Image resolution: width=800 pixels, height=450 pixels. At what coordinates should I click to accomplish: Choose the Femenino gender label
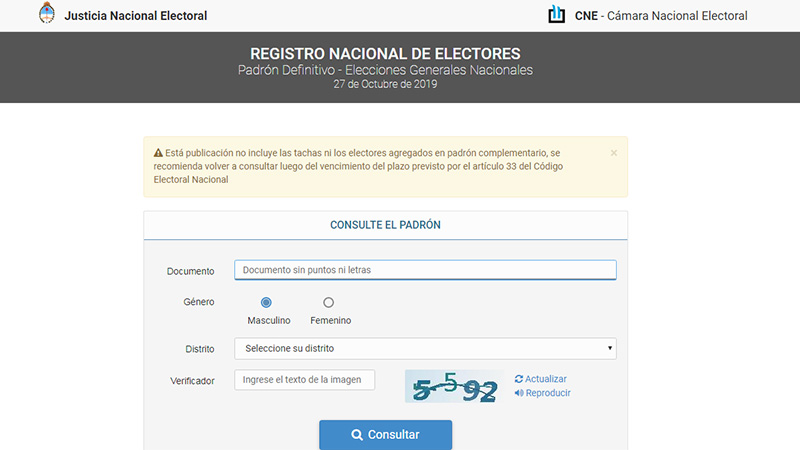click(331, 320)
